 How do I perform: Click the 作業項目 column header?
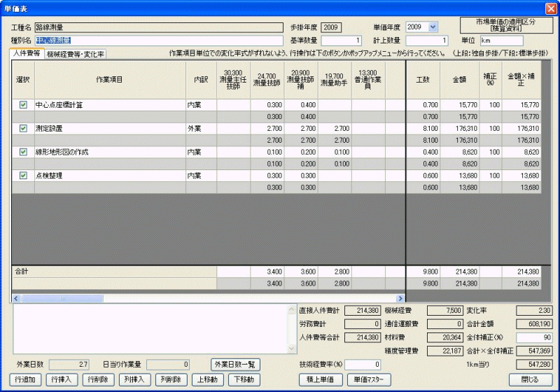110,80
